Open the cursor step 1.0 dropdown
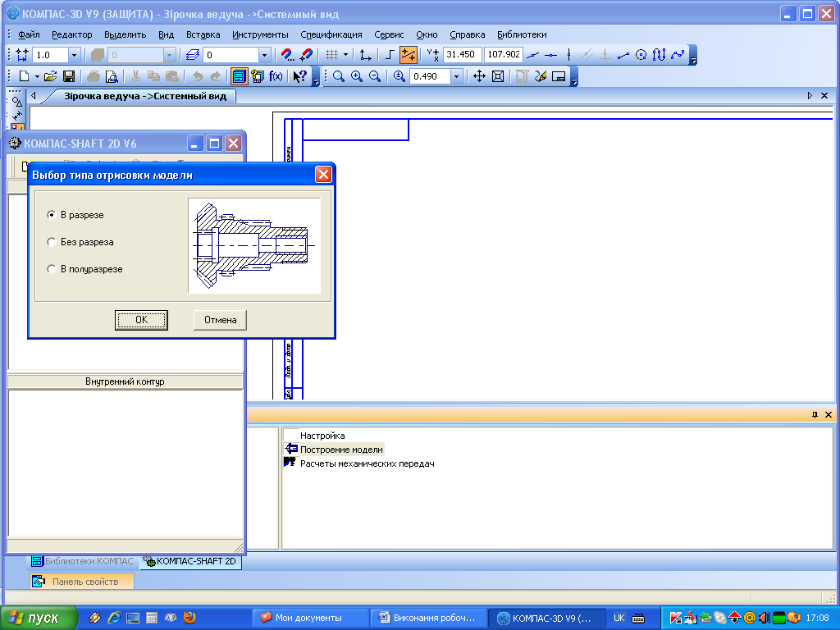The image size is (840, 630). click(74, 55)
